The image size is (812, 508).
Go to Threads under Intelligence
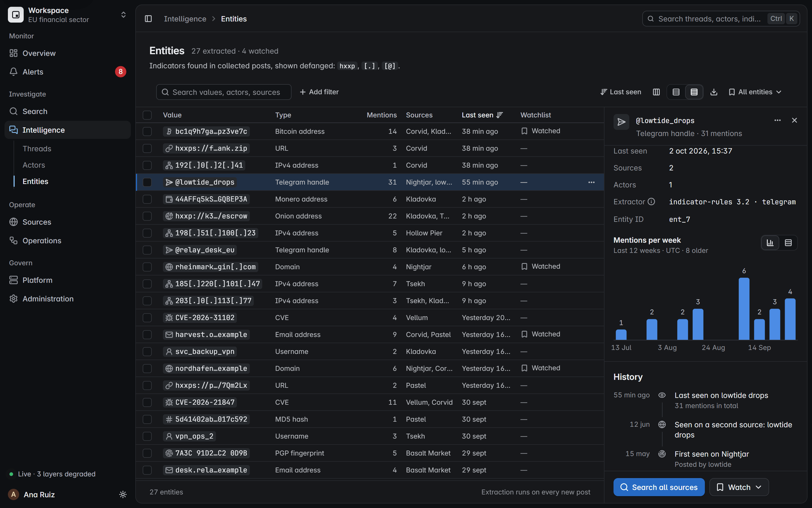pos(37,148)
